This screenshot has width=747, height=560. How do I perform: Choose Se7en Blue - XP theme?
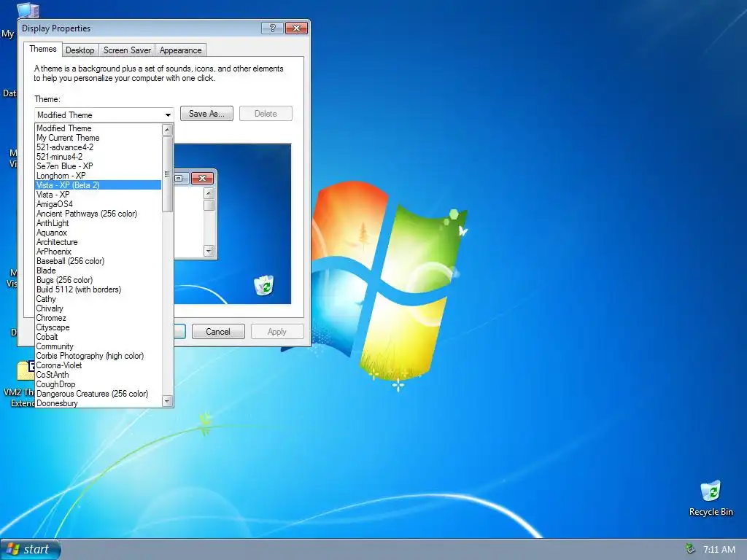[98, 166]
